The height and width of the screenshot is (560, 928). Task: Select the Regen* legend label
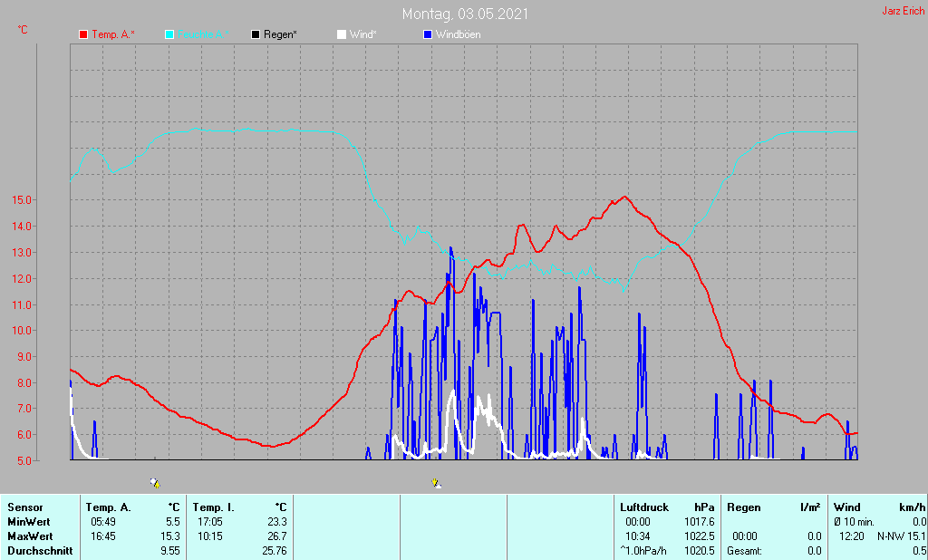(x=281, y=35)
